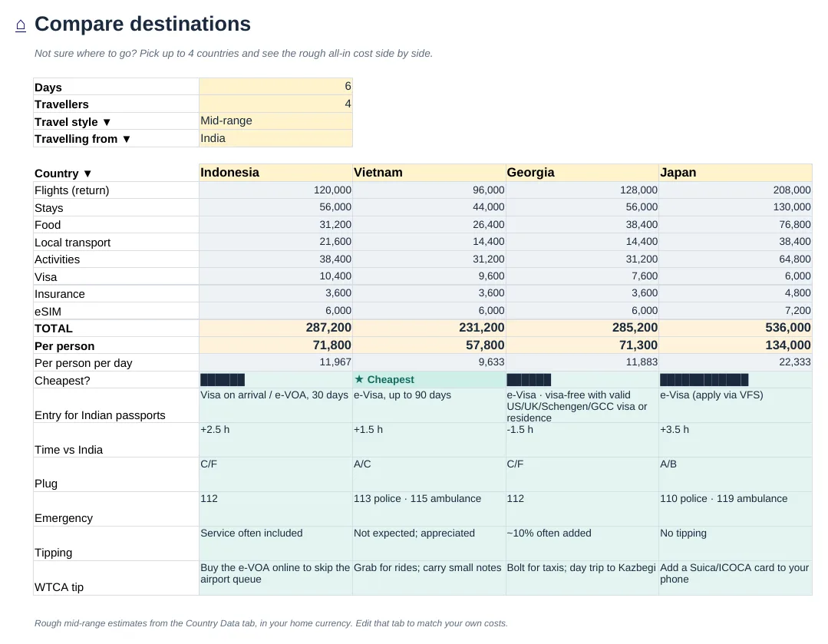Select Japan time difference +3.5 h
Screen dimensions: 828x644
coord(735,440)
